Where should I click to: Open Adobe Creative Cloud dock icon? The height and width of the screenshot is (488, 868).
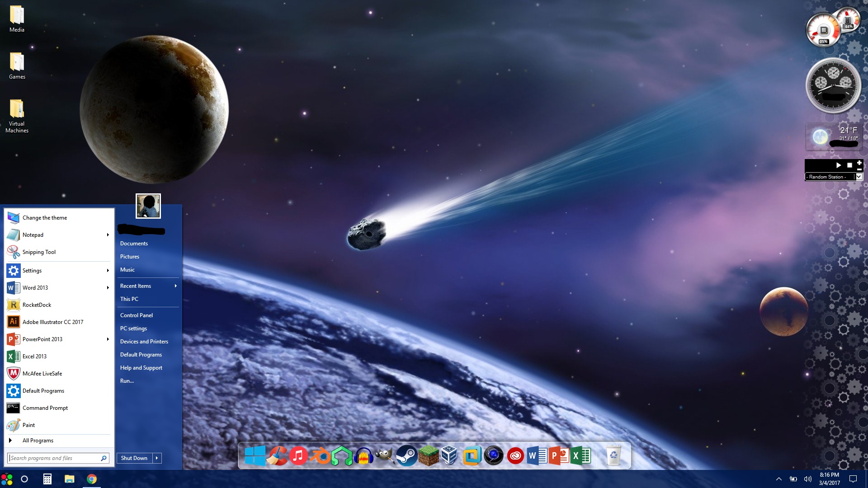(x=515, y=456)
